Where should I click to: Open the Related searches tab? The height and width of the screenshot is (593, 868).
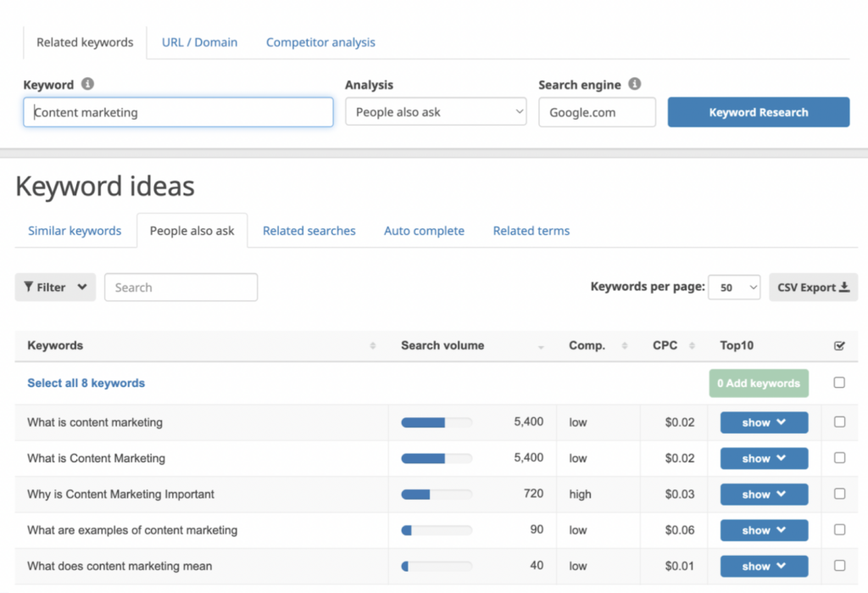point(309,230)
